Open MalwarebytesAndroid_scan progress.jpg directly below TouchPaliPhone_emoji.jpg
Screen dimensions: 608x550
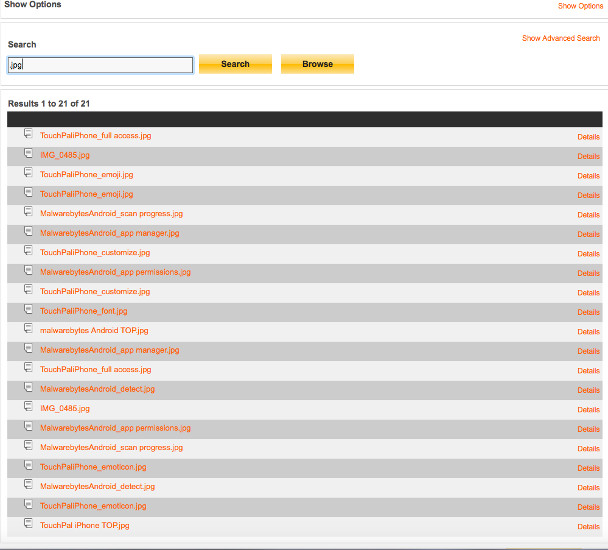111,214
